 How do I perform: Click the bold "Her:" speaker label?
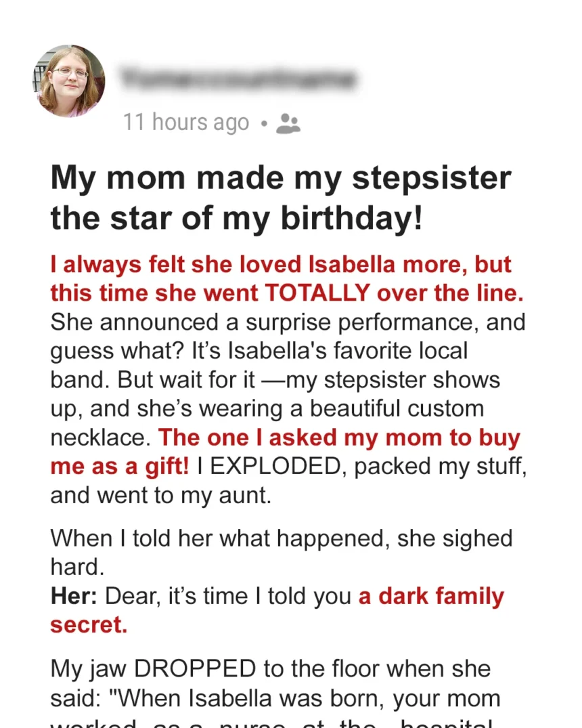tap(74, 596)
